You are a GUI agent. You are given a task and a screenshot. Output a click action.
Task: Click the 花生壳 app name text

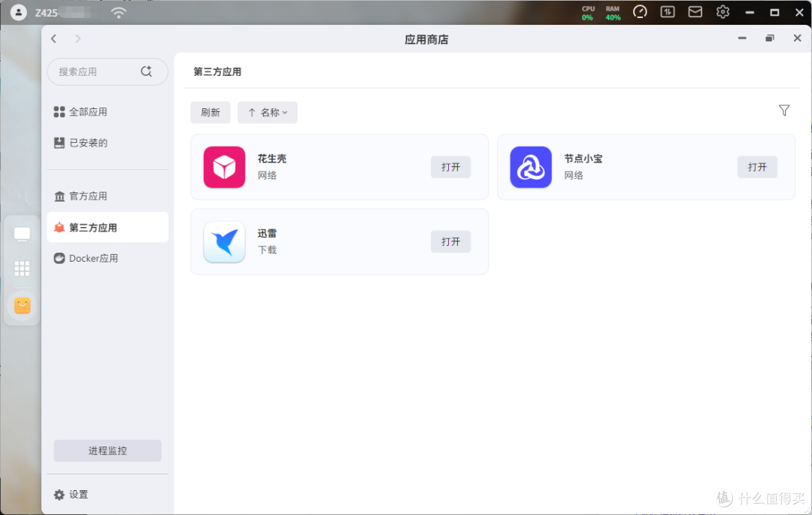point(272,159)
